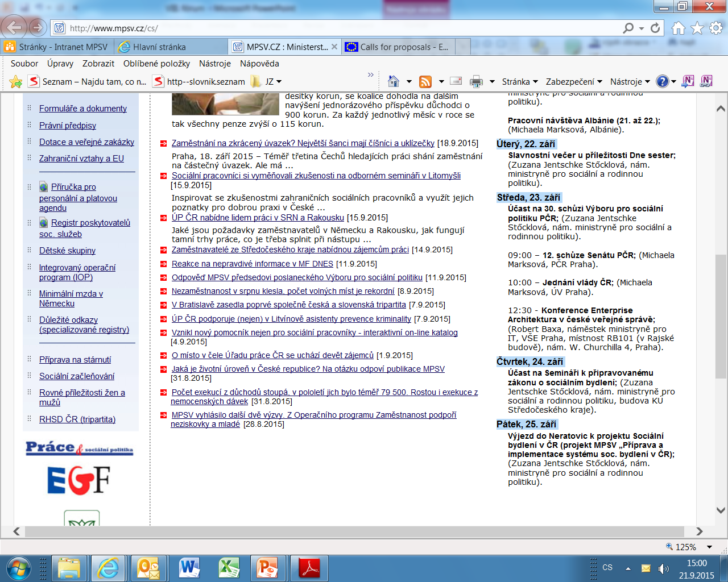Open the Zobrazit menu
The width and height of the screenshot is (728, 582).
tap(98, 64)
